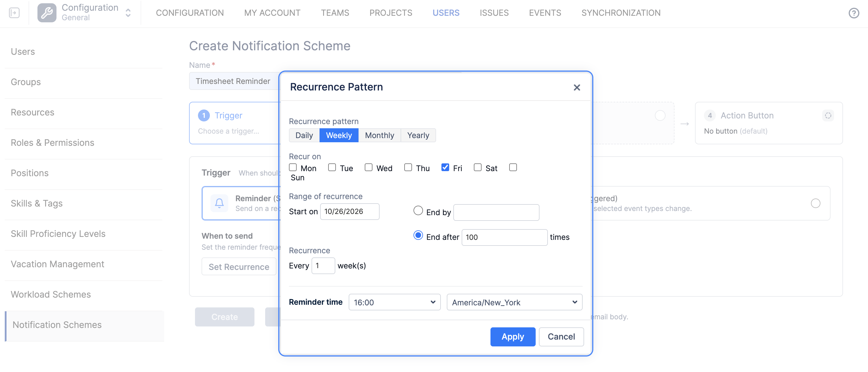Go to SYNCHRONIZATION menu
This screenshot has width=868, height=372.
click(621, 13)
